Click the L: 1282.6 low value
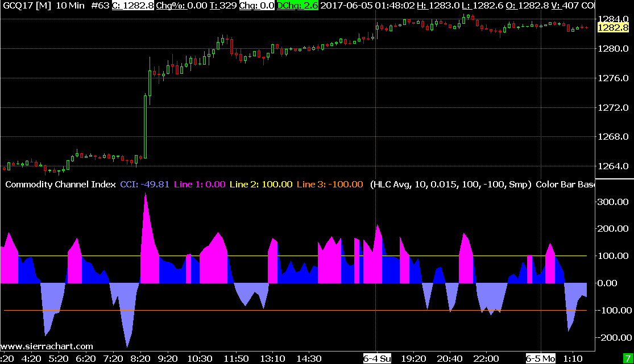The image size is (634, 364). [483, 6]
